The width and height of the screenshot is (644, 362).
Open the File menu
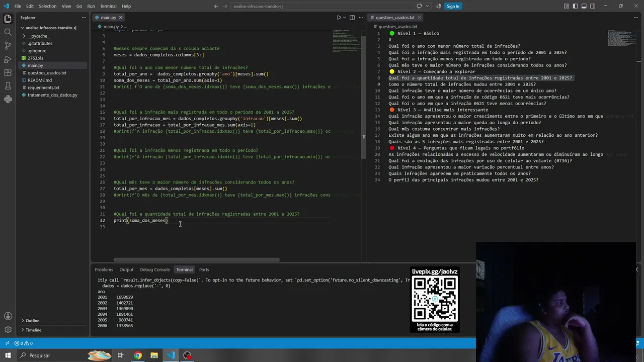[18, 6]
